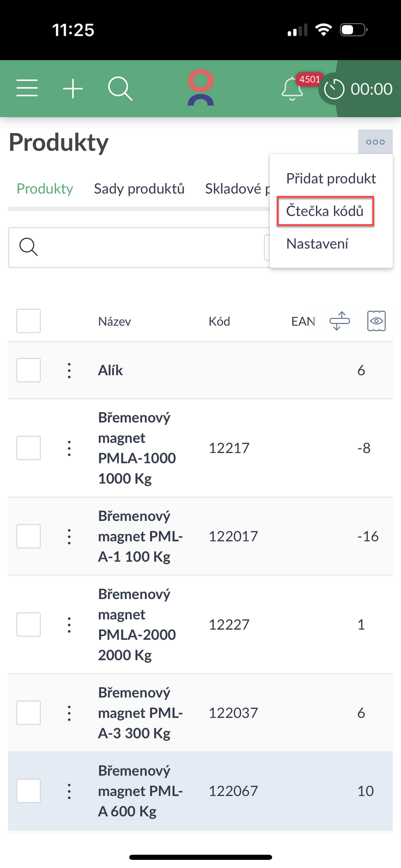Click the column sort arrows icon
This screenshot has width=401, height=868.
339,321
